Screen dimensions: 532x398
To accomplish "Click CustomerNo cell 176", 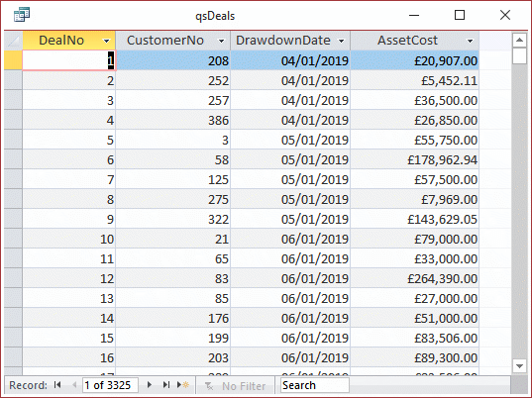I will [x=173, y=319].
